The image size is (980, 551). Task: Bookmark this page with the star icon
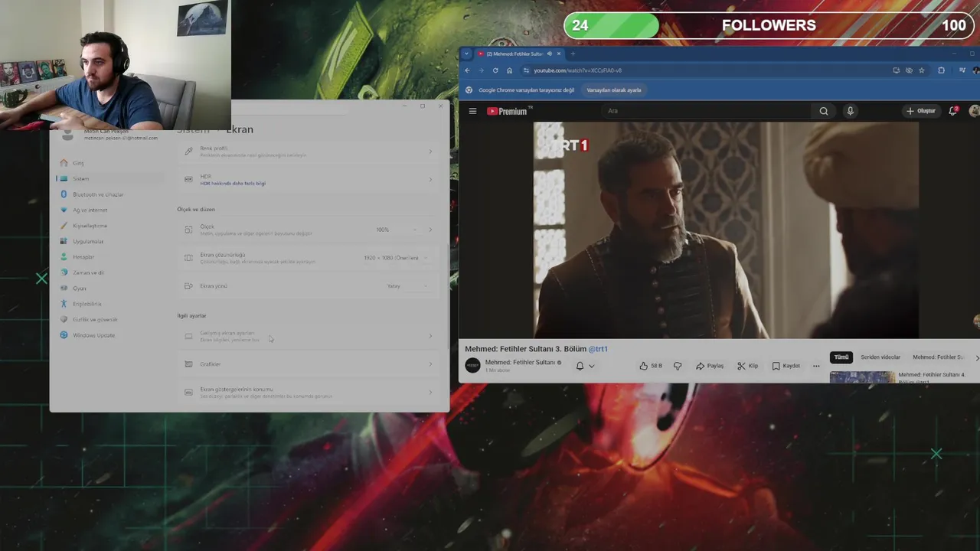[x=922, y=70]
